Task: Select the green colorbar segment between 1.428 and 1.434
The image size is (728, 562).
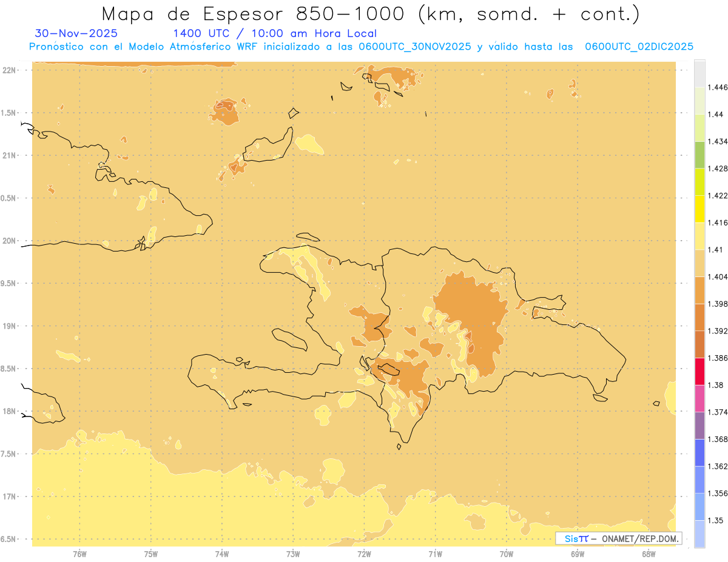Action: (699, 155)
